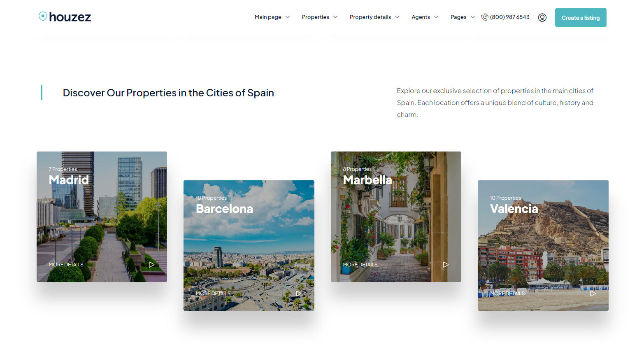
Task: Click the houzez brand name text
Action: 70,17
